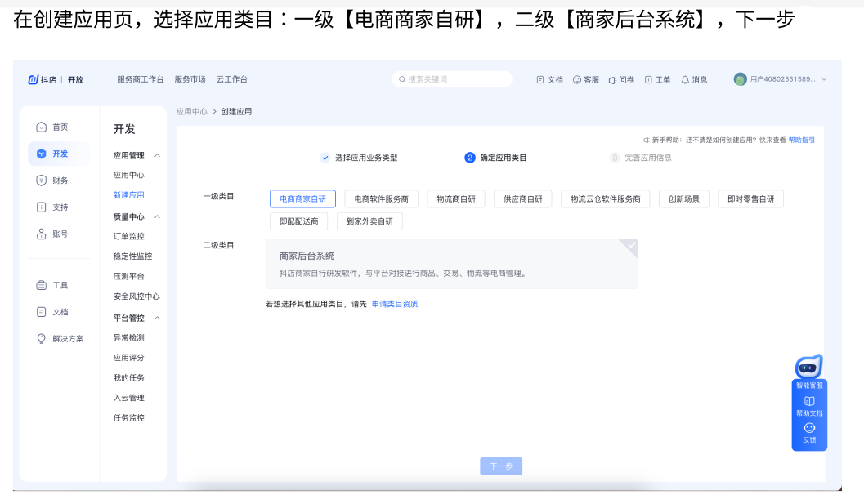Open 解决方案 in the left sidebar
Viewport: 864px width, 504px height.
click(60, 339)
